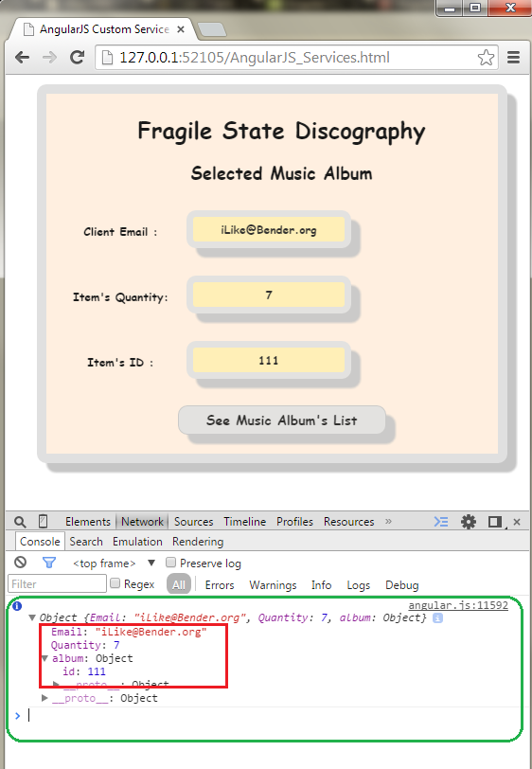
Task: Select the Search drawer tab
Action: pyautogui.click(x=86, y=542)
